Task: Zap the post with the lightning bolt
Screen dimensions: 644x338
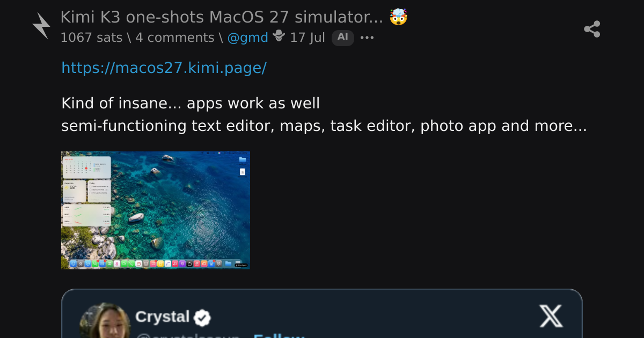Action: pos(41,26)
